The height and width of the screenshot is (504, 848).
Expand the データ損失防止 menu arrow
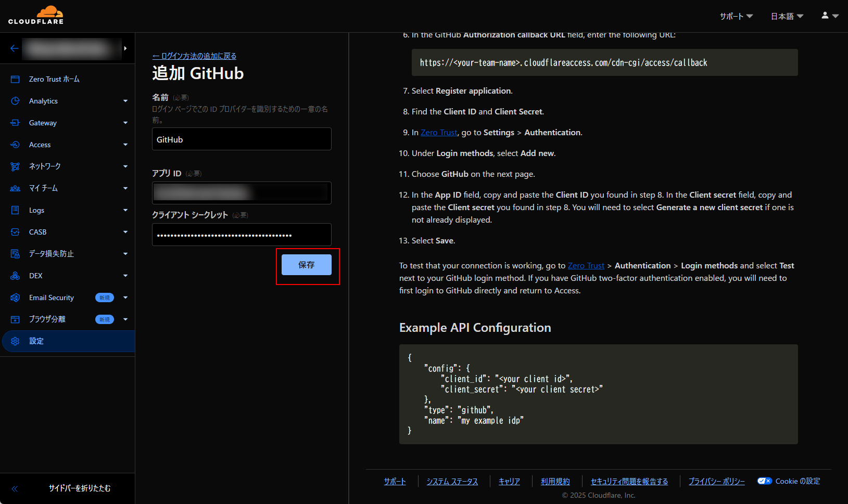point(125,254)
